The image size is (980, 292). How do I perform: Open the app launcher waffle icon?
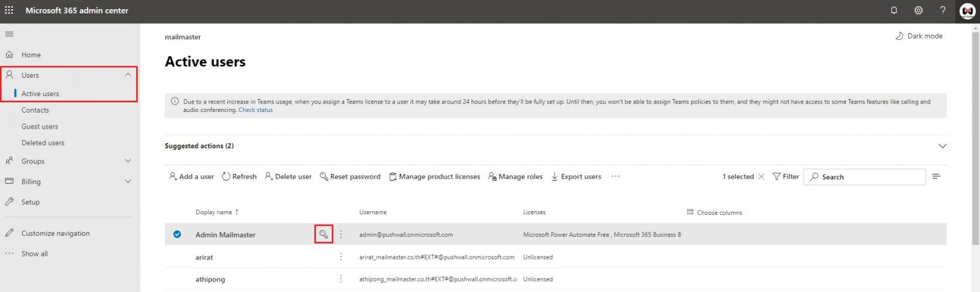tap(9, 10)
